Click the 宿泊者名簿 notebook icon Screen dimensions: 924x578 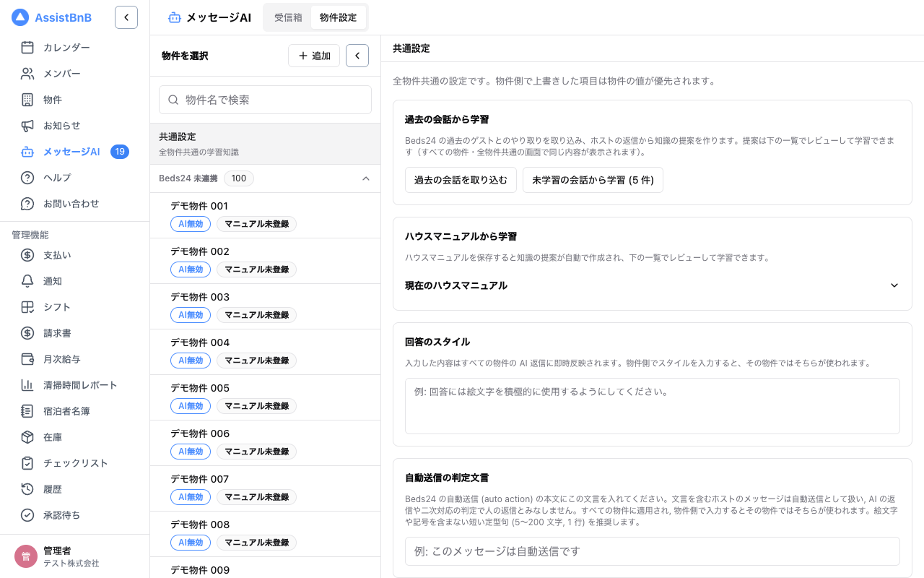pos(27,411)
